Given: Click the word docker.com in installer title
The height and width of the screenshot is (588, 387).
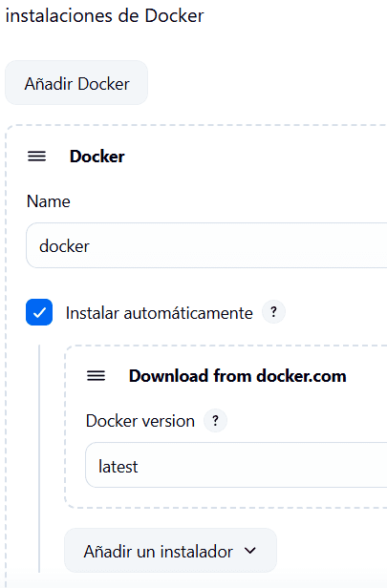Looking at the screenshot, I should click(301, 376).
